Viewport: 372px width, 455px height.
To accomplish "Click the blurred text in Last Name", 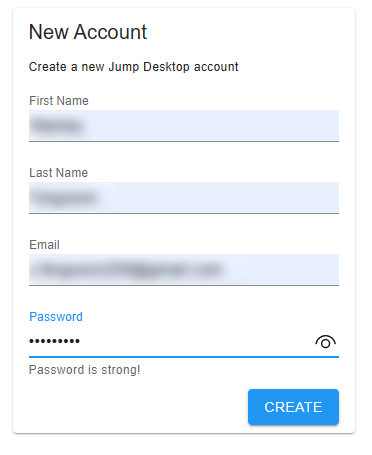I will click(65, 198).
